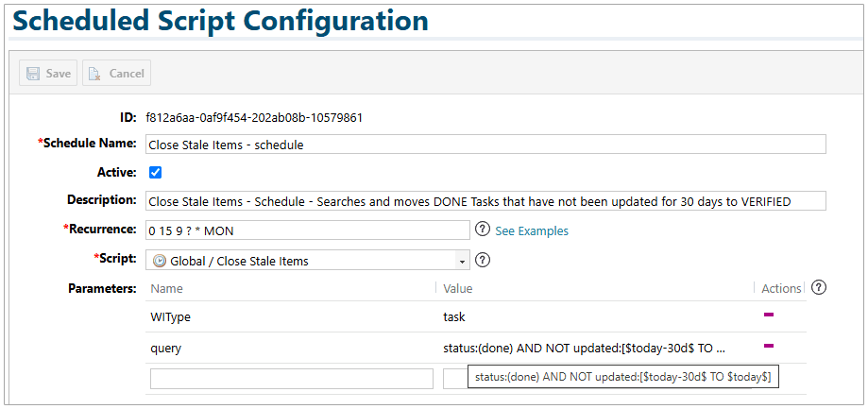Click the Save button
Viewport: 868px width, 409px height.
(49, 74)
